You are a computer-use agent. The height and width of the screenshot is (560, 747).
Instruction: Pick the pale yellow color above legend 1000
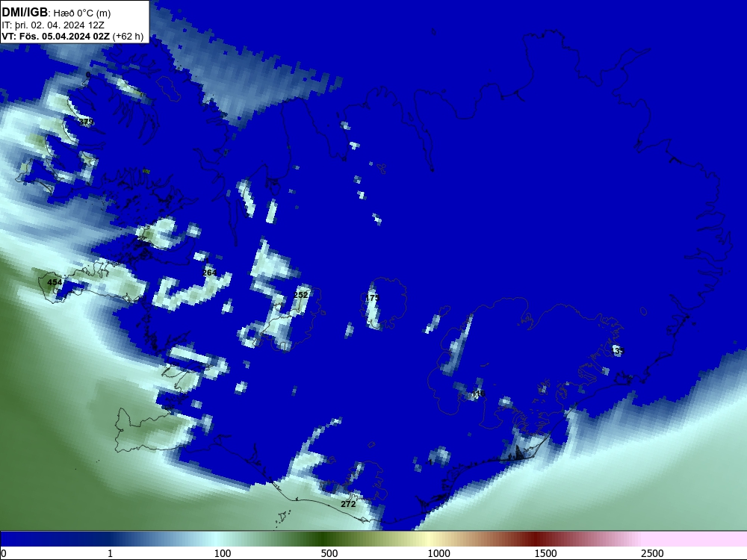pyautogui.click(x=430, y=539)
